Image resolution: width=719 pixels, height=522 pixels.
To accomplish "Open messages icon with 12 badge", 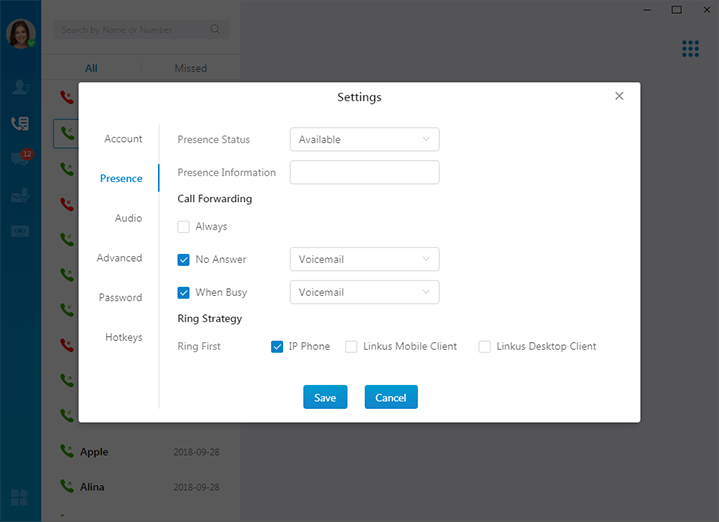I will [x=20, y=159].
